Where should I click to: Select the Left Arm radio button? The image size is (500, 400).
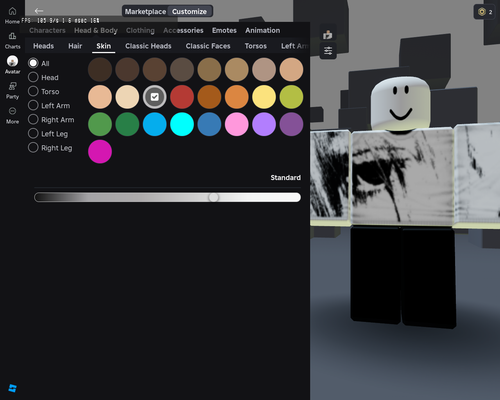[33, 105]
